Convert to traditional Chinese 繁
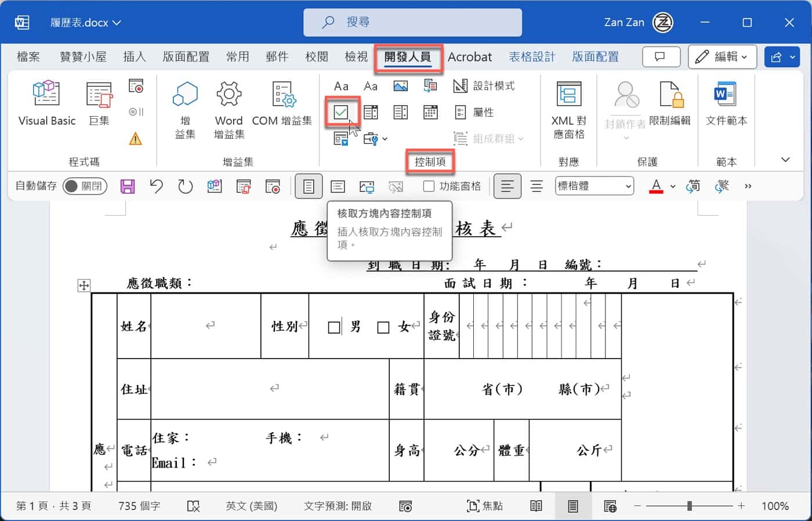 point(722,186)
